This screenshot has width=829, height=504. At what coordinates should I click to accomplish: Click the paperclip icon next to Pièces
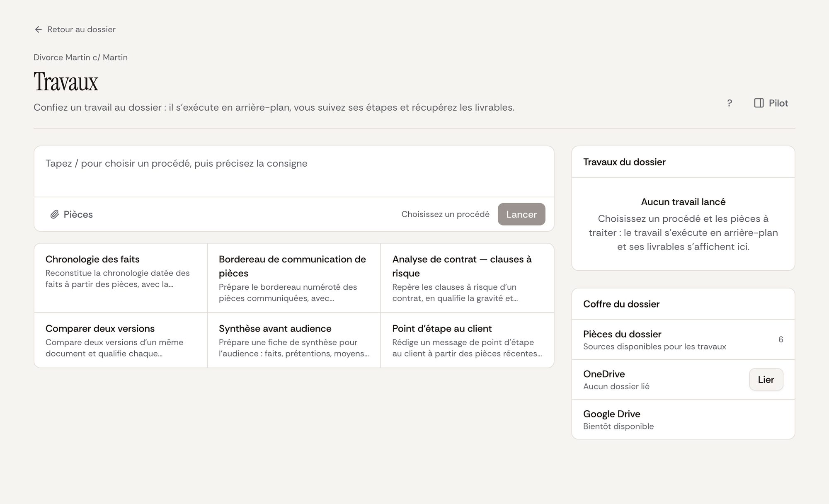click(55, 214)
